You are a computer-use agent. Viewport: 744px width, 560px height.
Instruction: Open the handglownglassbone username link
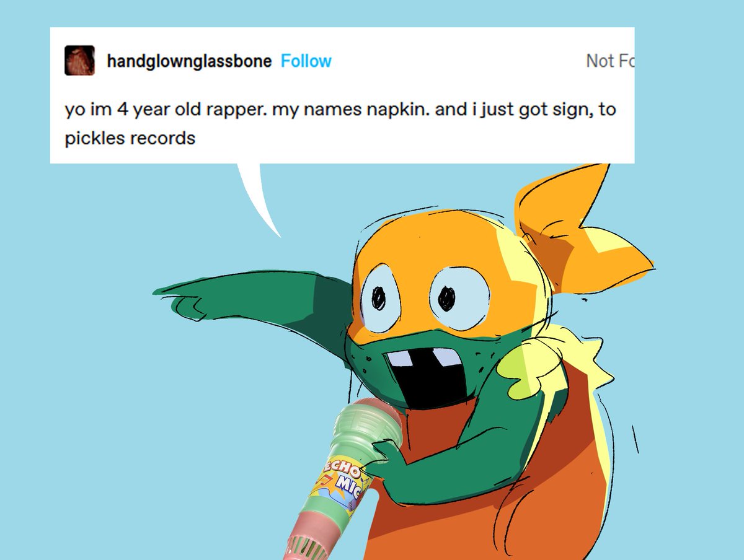pyautogui.click(x=189, y=61)
